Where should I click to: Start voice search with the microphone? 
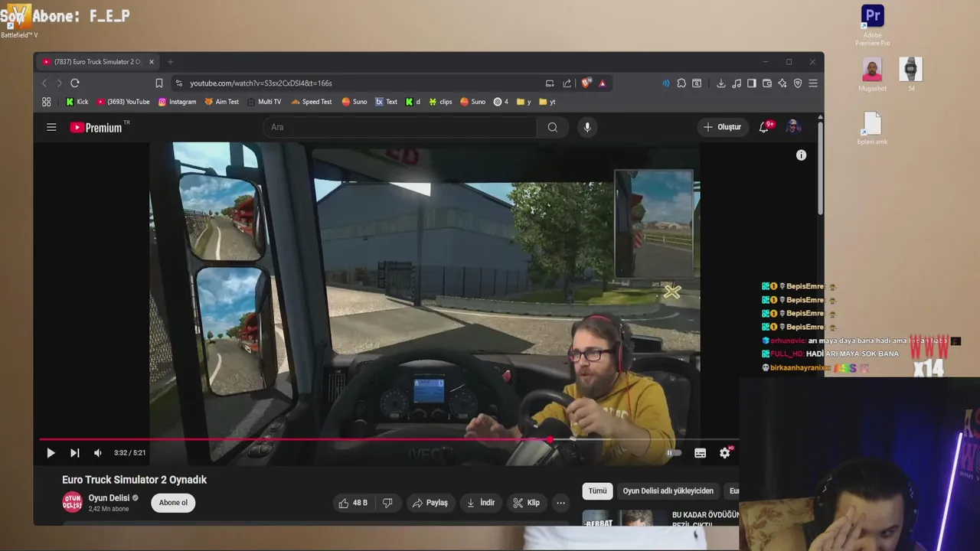click(x=587, y=127)
